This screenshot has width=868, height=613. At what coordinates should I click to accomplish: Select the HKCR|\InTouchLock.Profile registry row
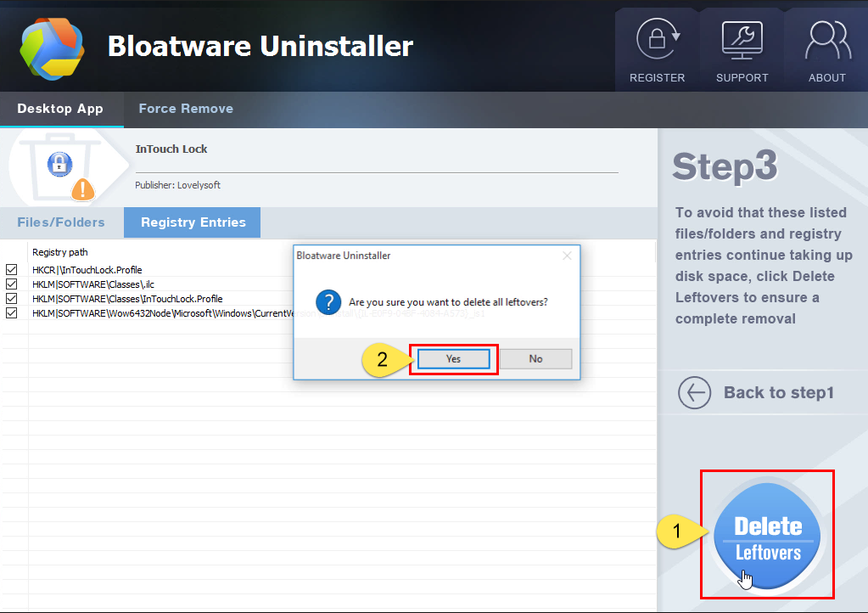(87, 270)
